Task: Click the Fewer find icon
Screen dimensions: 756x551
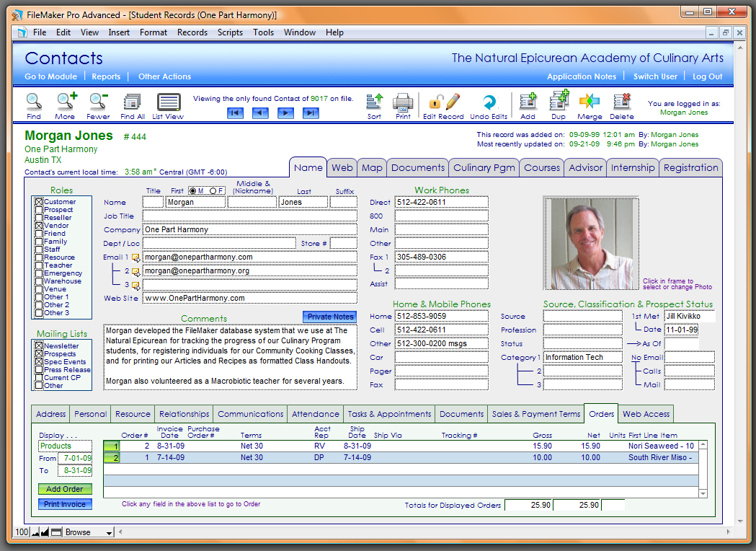Action: click(98, 102)
